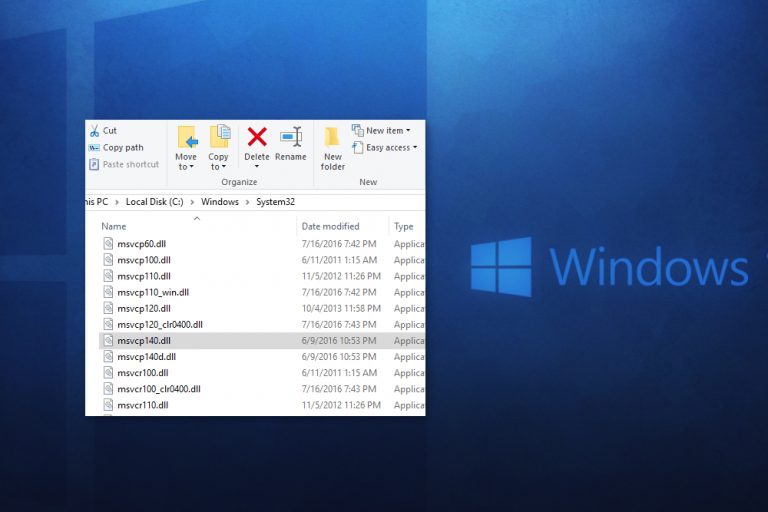The height and width of the screenshot is (512, 768).
Task: Expand chevron after Windows in address path
Action: tap(247, 202)
